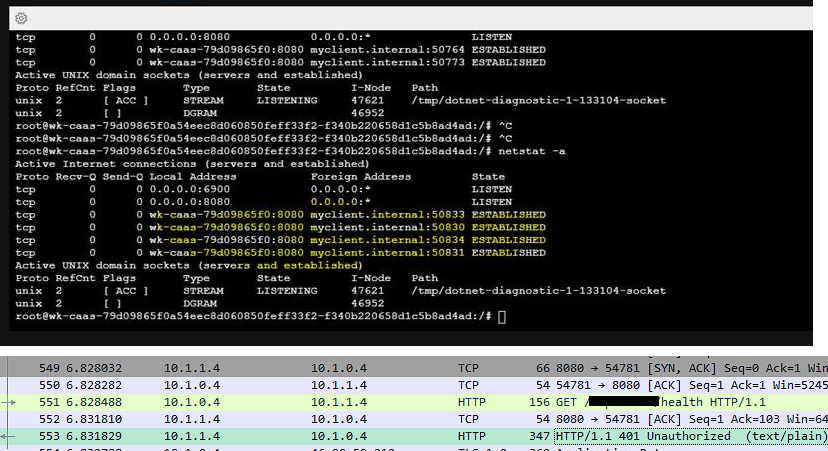
Task: Click time value 6.831810
Action: 93,419
